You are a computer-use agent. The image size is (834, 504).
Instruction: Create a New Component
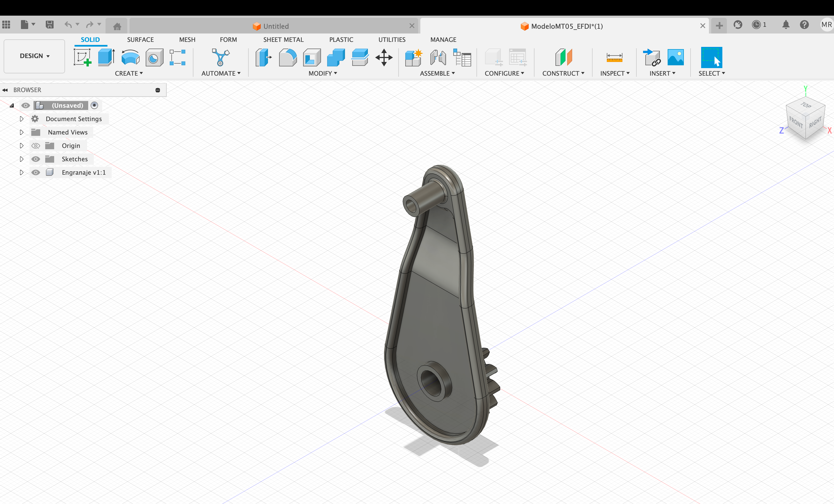tap(413, 57)
